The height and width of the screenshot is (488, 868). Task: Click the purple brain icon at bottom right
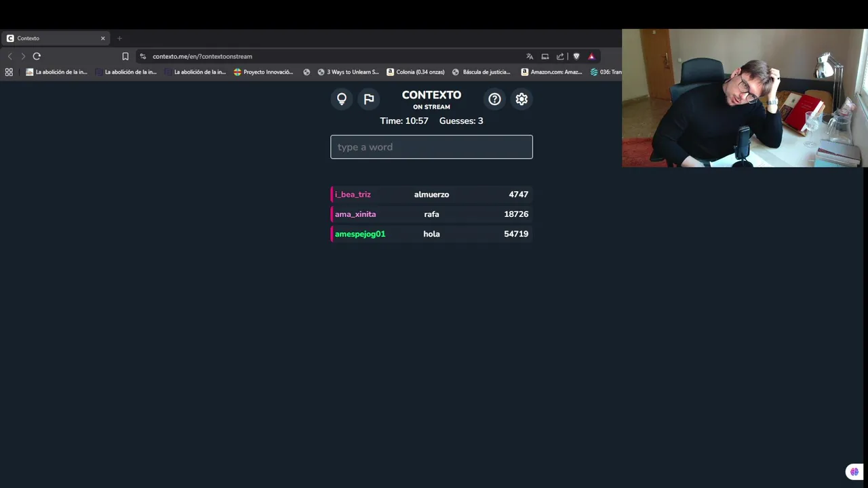[x=854, y=472]
